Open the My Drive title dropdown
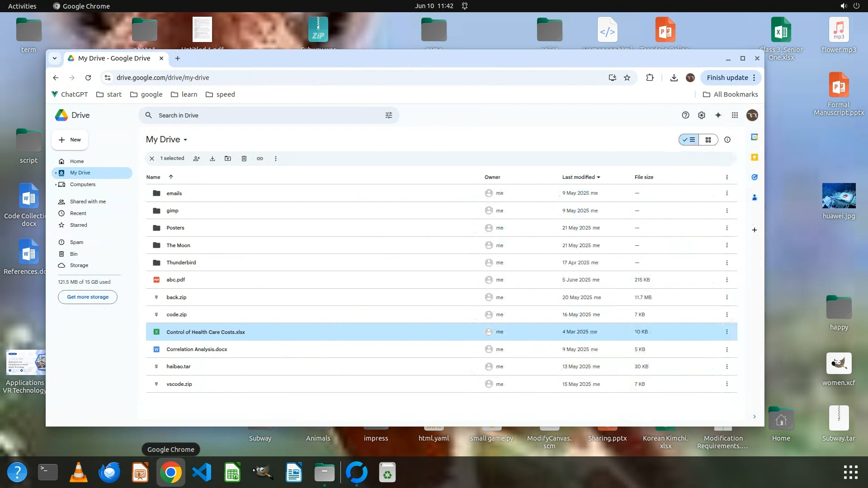 coord(185,140)
